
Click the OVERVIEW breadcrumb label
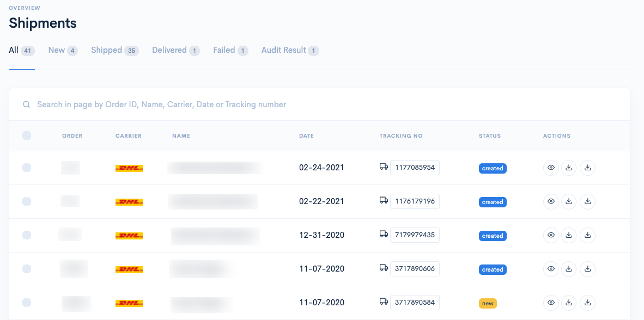[25, 8]
